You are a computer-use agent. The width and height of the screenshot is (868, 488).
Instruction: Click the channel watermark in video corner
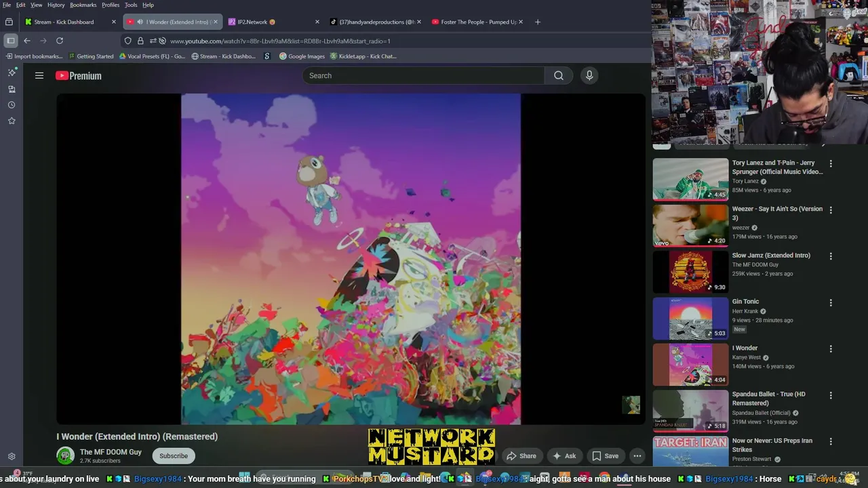pyautogui.click(x=631, y=405)
